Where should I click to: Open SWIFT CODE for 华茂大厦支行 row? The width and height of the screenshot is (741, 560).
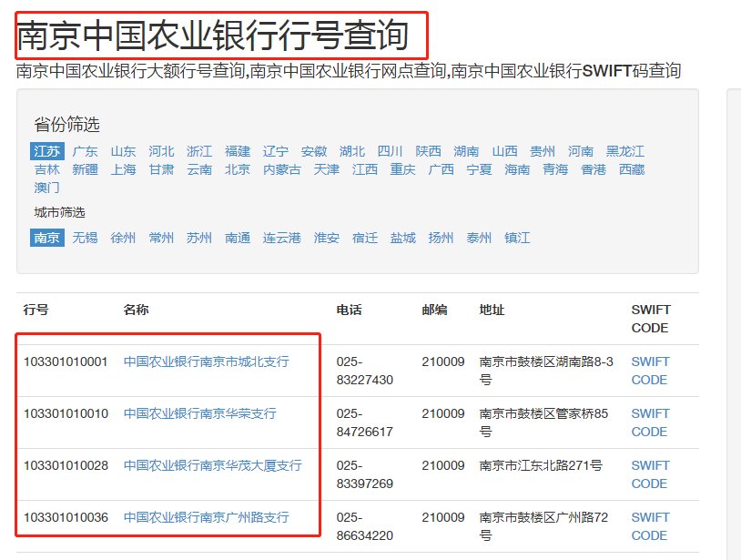point(650,474)
